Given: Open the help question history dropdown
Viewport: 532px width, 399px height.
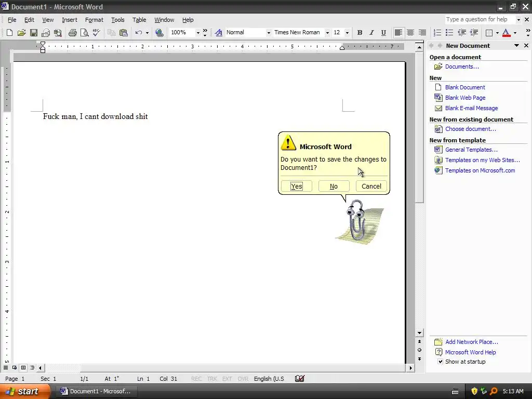Looking at the screenshot, I should click(x=518, y=20).
